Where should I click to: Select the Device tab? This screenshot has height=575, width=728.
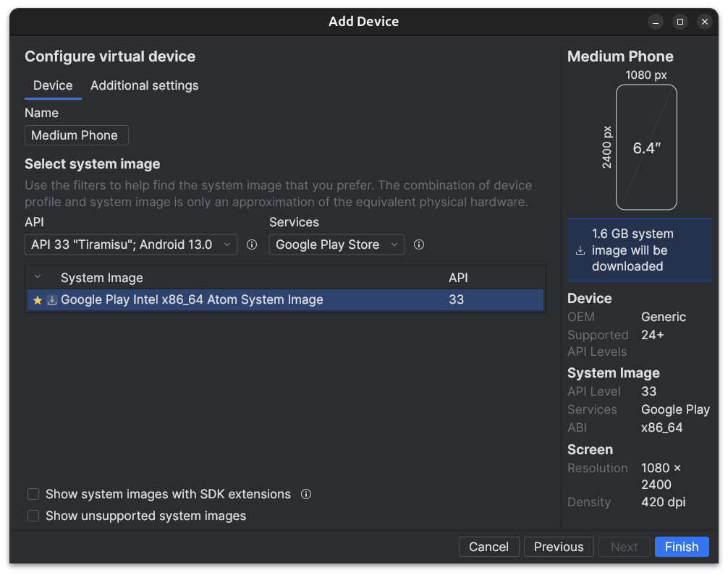[x=52, y=85]
